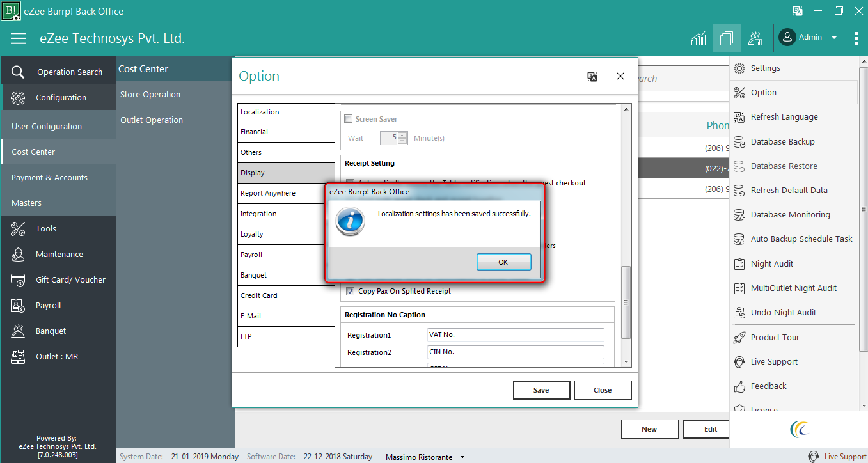Open Payment & Accounts in sidebar

pyautogui.click(x=58, y=177)
